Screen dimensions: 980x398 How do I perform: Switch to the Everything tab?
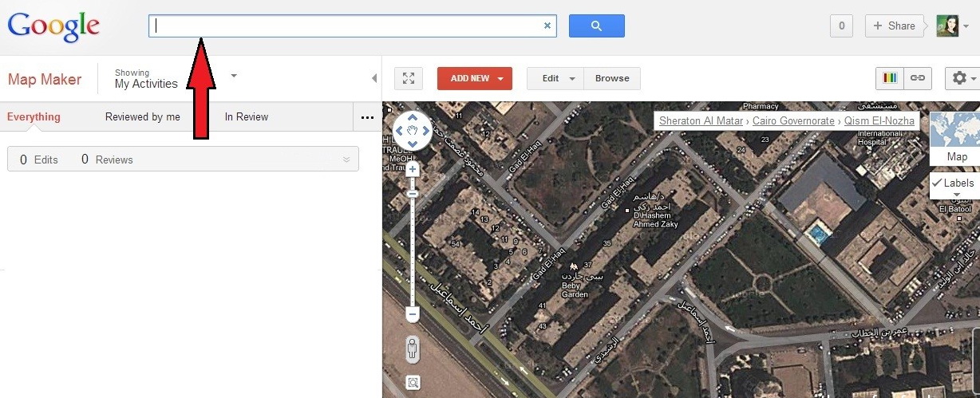[x=34, y=116]
